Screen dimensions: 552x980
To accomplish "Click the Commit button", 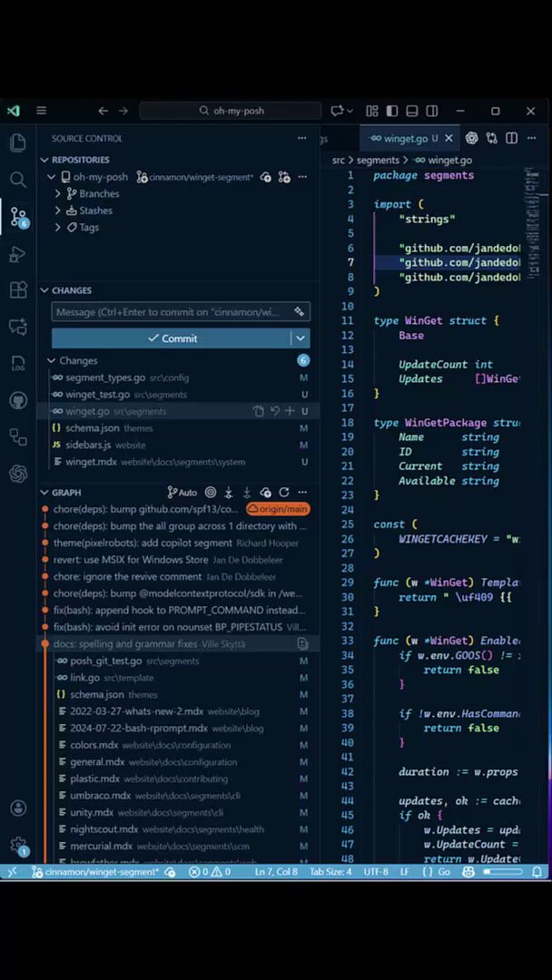I will [172, 338].
